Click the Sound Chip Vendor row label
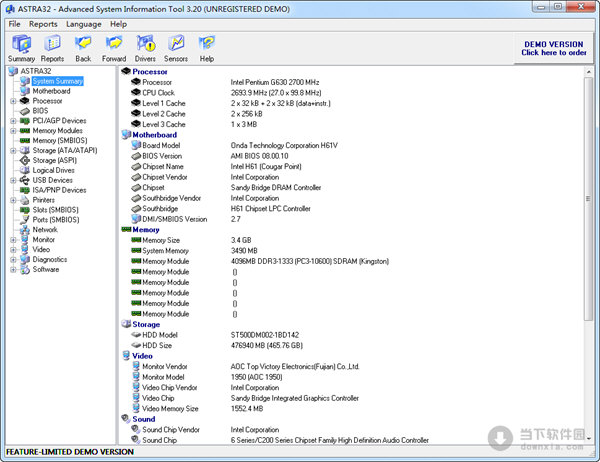The image size is (600, 462). (x=171, y=430)
